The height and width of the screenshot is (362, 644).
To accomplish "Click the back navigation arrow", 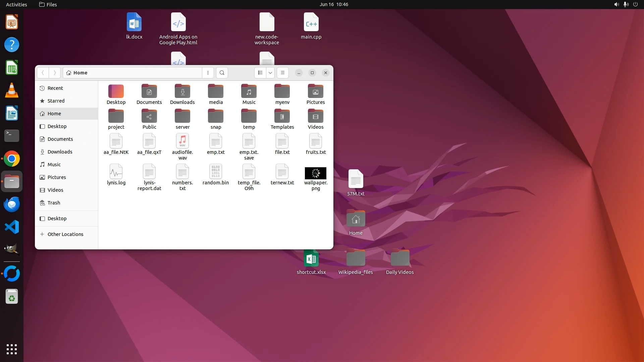I will [43, 73].
